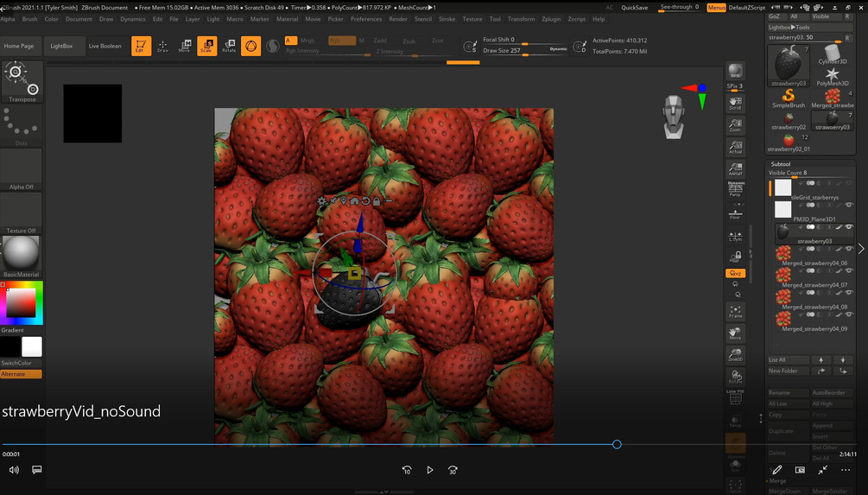Click the Scroll canvas icon
This screenshot has width=868, height=495.
(735, 104)
